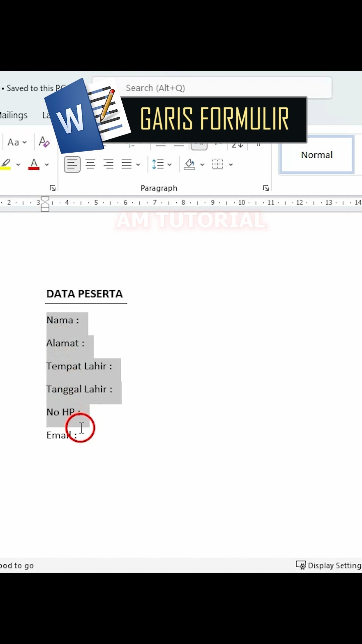Click the Paragraph group label
This screenshot has height=644, width=362.
pos(159,188)
